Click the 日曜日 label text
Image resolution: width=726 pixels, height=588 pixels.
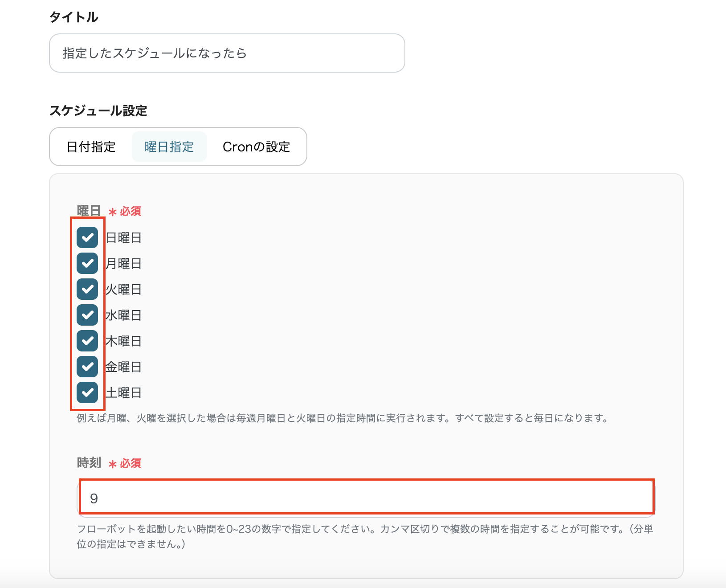coord(123,238)
